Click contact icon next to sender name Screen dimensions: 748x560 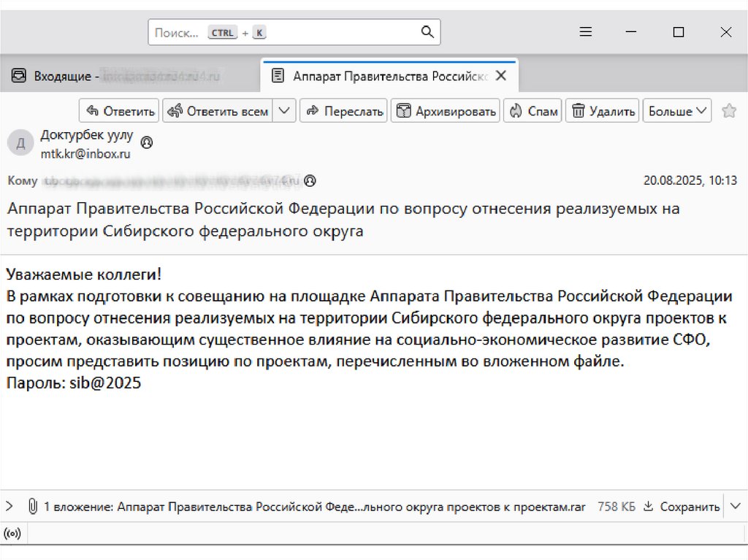(147, 142)
